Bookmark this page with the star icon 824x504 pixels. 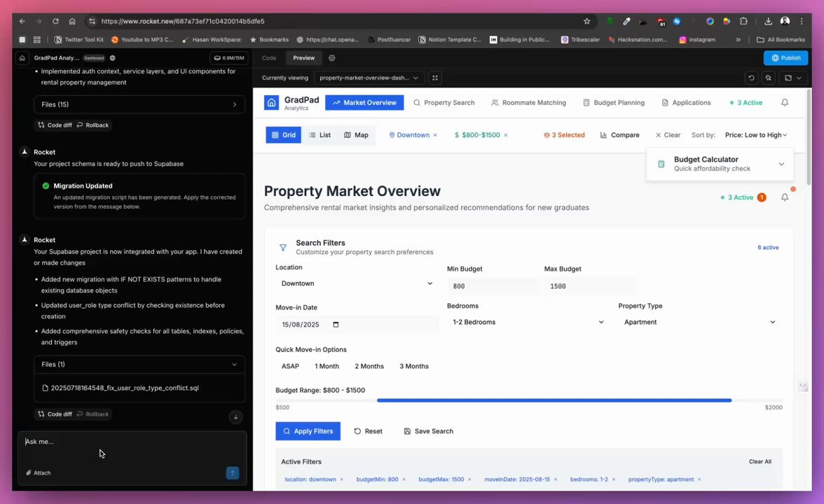[587, 21]
